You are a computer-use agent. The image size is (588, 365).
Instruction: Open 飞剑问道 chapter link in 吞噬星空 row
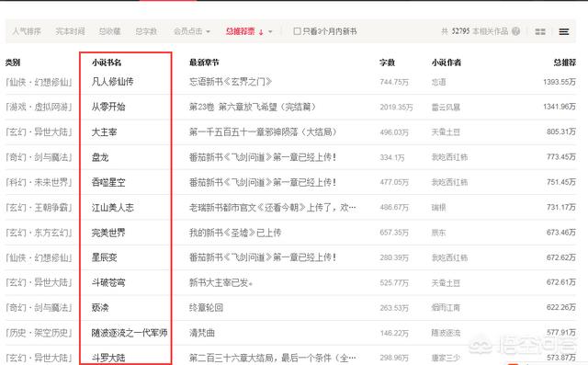pos(263,182)
